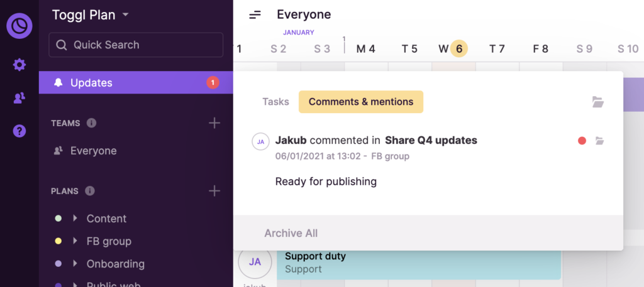Click the info icon next to PLANS
This screenshot has height=287, width=644.
point(89,191)
